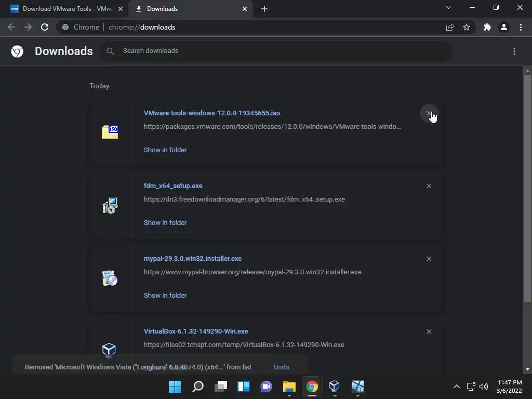Close the Download VMware Tools tab
The height and width of the screenshot is (399, 532).
tap(121, 9)
